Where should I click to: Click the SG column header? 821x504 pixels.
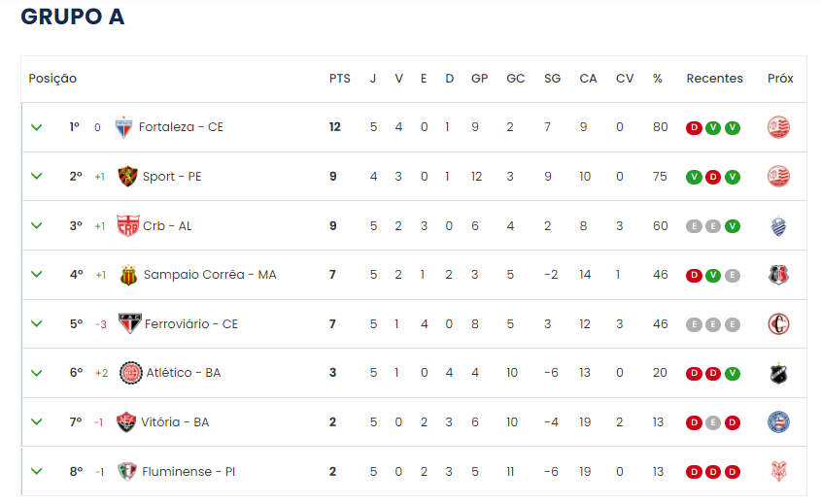coord(552,79)
